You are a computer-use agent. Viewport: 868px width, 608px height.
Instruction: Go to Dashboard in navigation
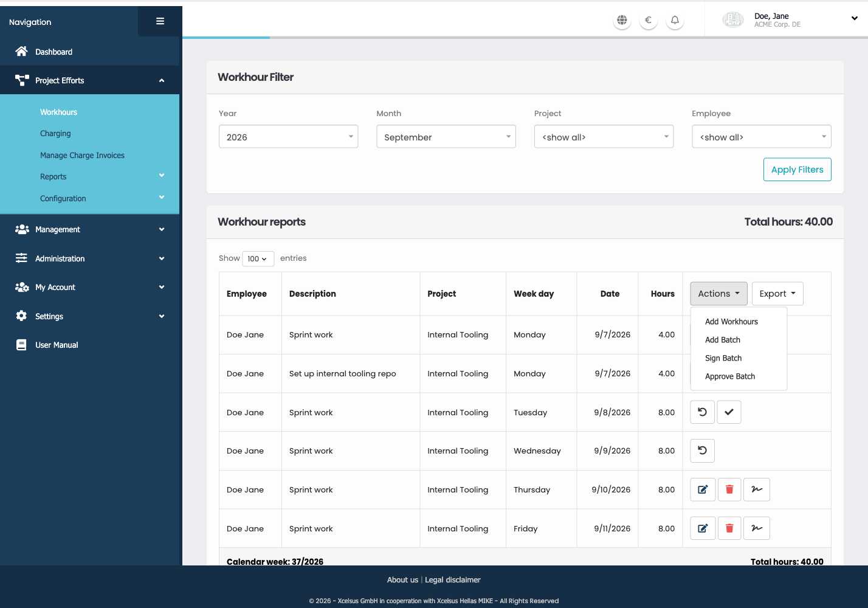(x=53, y=52)
